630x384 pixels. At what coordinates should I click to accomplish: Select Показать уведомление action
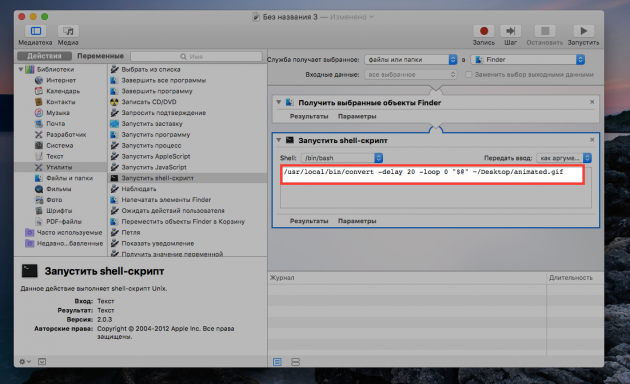coord(158,243)
